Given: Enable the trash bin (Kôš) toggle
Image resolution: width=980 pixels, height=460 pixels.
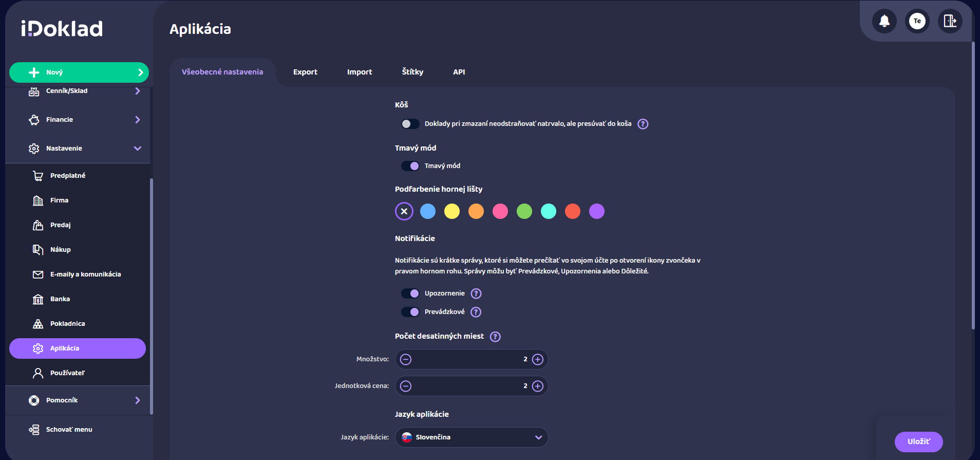Looking at the screenshot, I should pyautogui.click(x=410, y=124).
